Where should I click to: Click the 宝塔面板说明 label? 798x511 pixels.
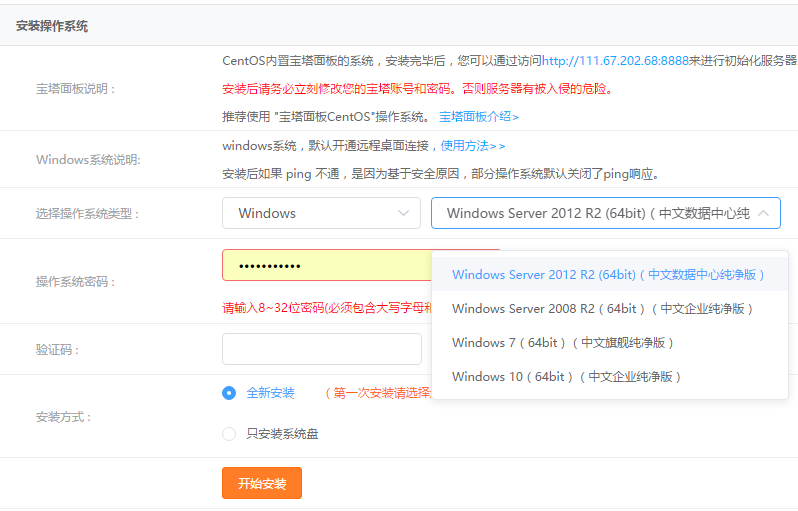pos(76,89)
